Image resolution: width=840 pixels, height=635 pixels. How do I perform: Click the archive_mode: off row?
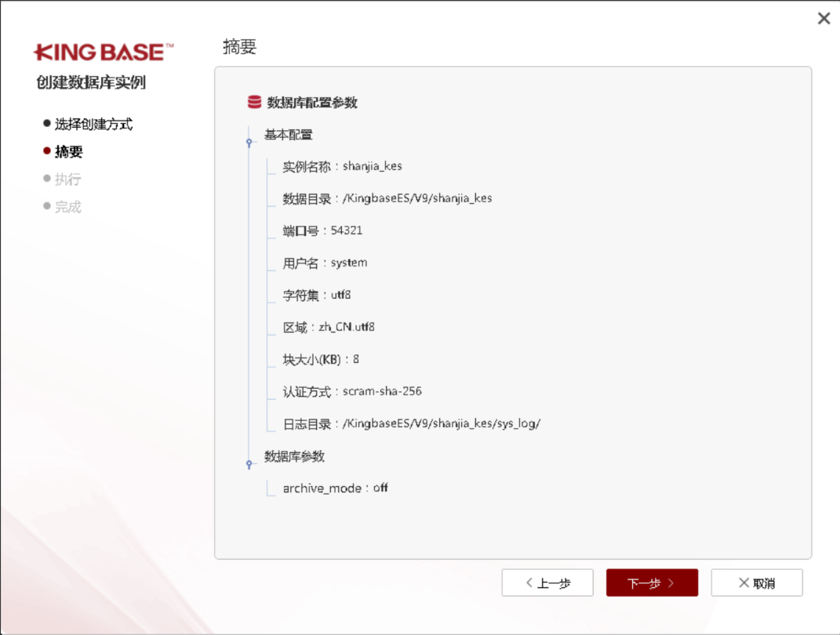click(336, 488)
